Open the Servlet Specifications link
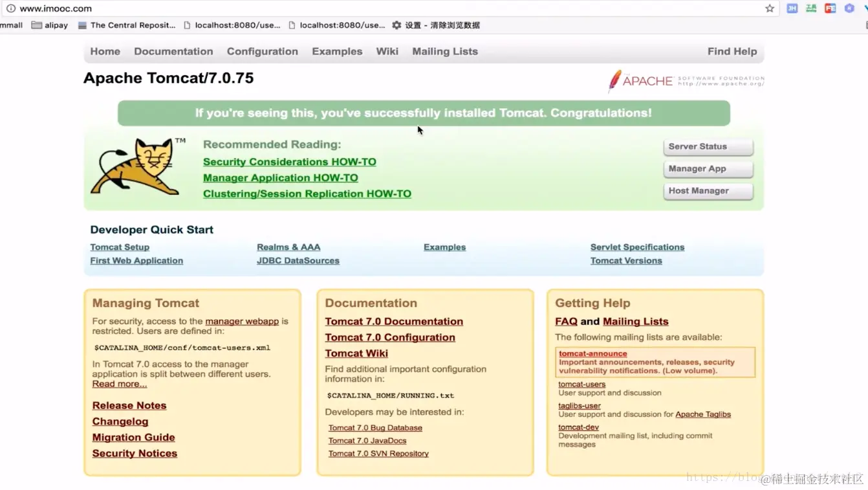Image resolution: width=868 pixels, height=490 pixels. click(x=637, y=247)
